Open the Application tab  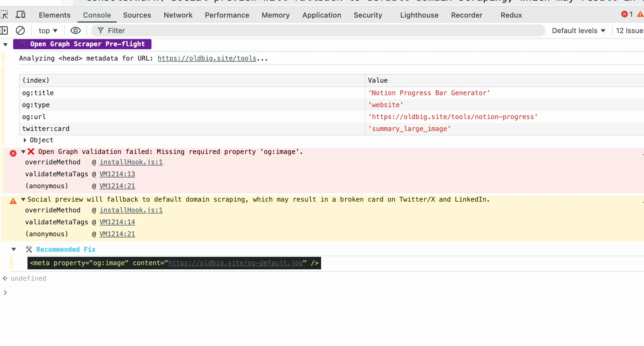[321, 15]
